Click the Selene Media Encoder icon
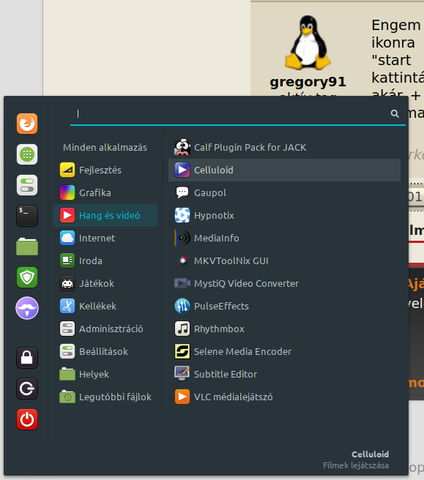The height and width of the screenshot is (480, 424). tap(182, 351)
